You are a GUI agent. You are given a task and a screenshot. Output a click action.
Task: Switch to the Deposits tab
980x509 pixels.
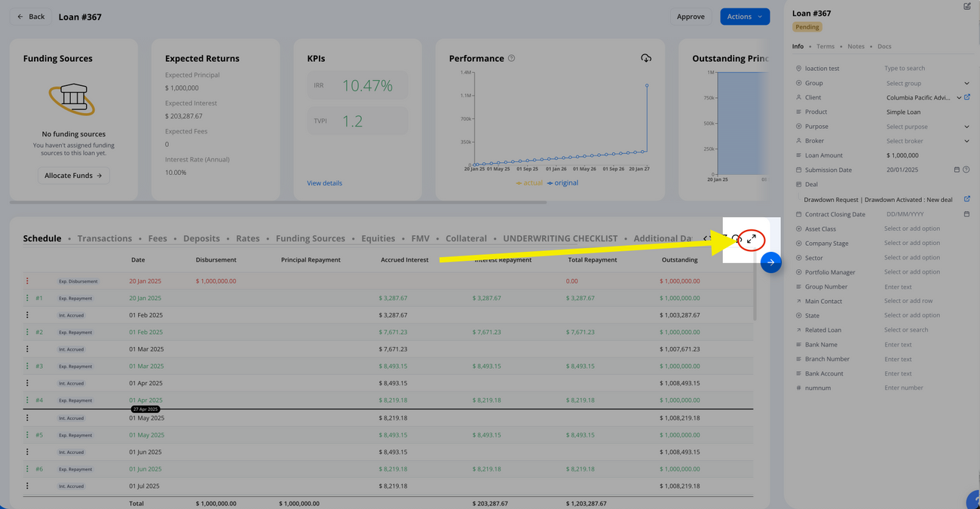[201, 238]
